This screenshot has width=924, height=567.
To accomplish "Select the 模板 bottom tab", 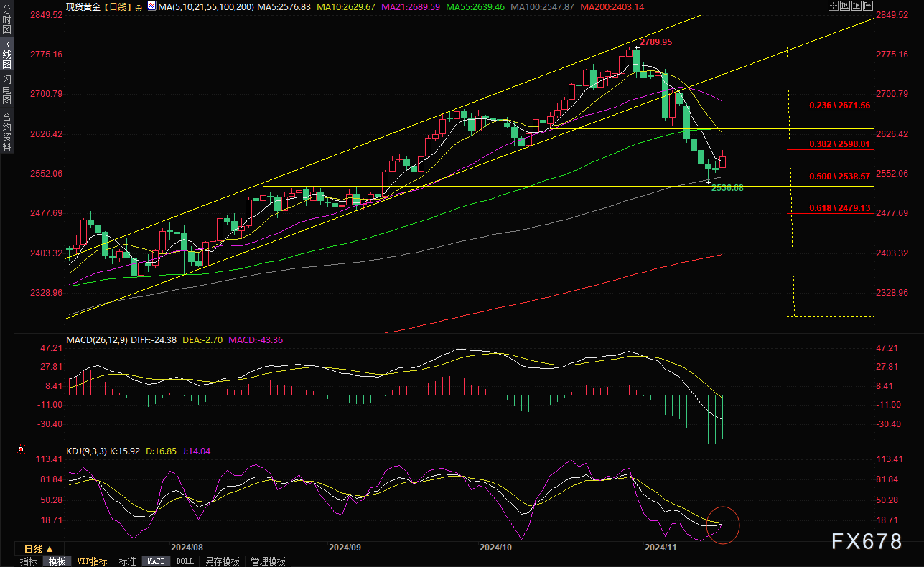I will point(57,561).
